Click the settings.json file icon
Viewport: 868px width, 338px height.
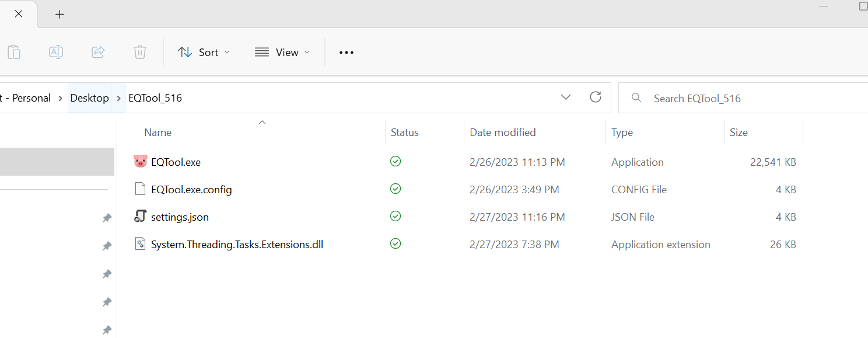(140, 217)
